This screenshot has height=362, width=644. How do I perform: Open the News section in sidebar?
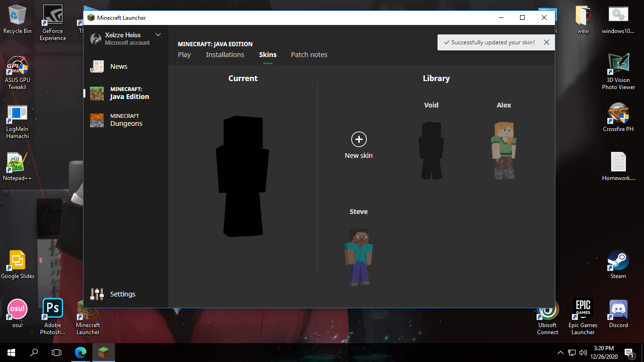pos(118,66)
